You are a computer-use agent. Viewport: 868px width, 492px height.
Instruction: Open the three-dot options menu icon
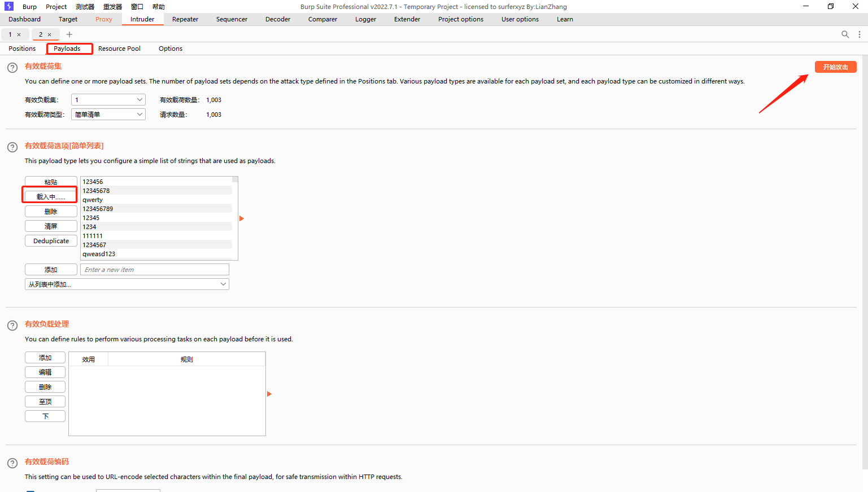click(x=860, y=34)
